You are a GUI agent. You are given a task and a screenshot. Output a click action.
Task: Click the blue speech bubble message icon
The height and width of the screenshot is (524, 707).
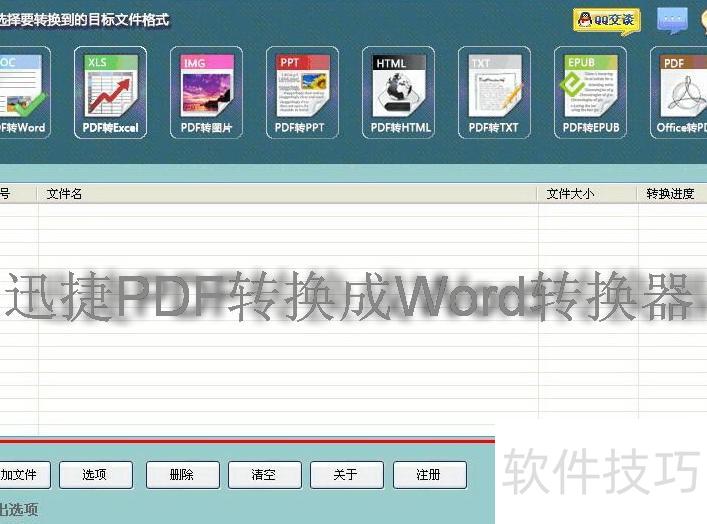point(672,20)
